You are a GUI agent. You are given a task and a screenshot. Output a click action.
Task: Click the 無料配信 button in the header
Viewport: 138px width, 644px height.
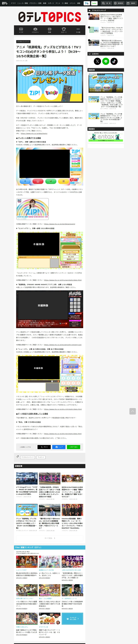(119, 3)
